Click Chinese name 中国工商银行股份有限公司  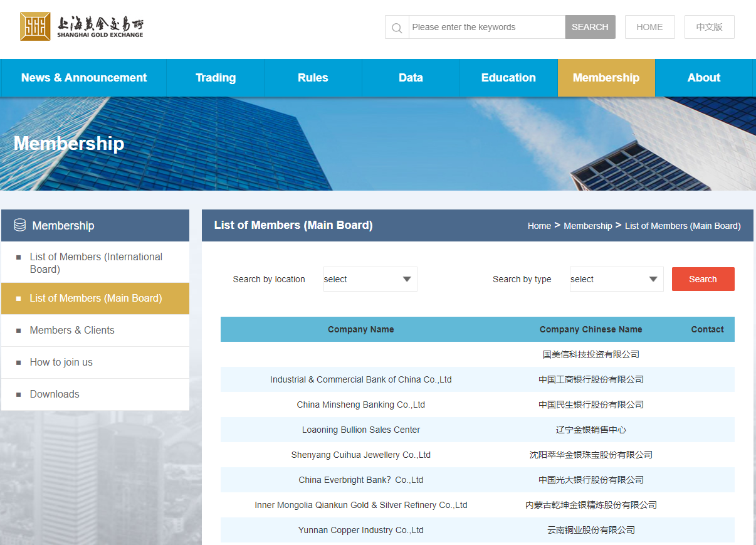point(591,379)
